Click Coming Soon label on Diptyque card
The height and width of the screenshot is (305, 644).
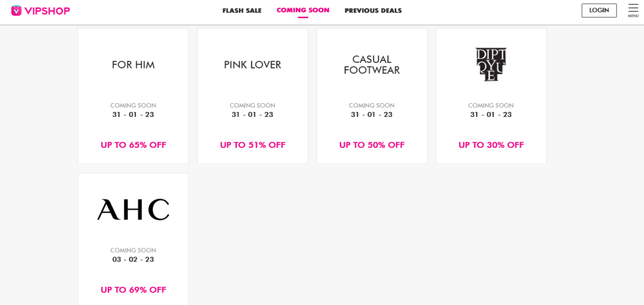click(x=491, y=106)
